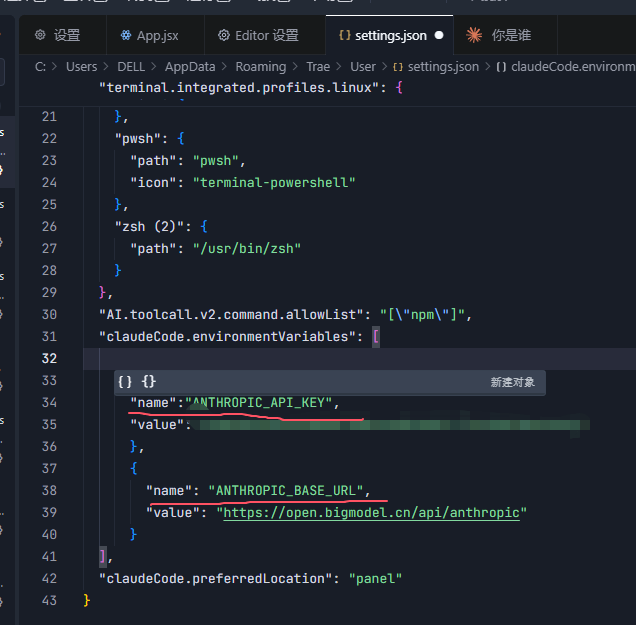The width and height of the screenshot is (636, 625).
Task: Click line number 42 in the gutter
Action: point(50,578)
